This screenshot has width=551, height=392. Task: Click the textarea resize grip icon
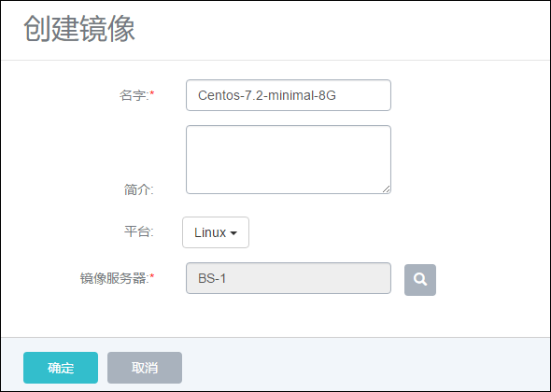tap(387, 189)
